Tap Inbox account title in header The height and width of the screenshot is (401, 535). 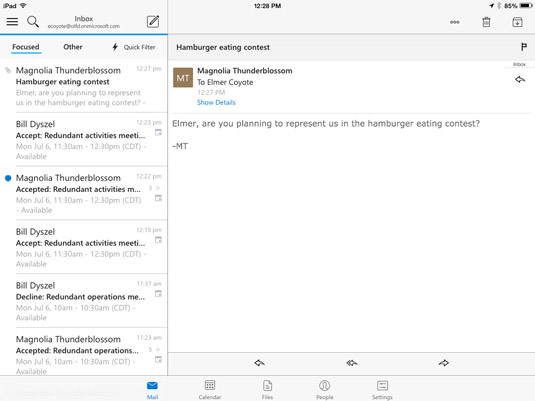[x=84, y=22]
